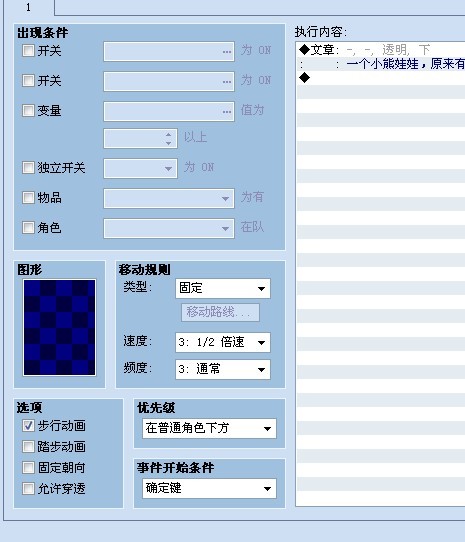Screen dimensions: 465x542
Task: Enable the 角色 condition checkbox
Action: tap(28, 228)
